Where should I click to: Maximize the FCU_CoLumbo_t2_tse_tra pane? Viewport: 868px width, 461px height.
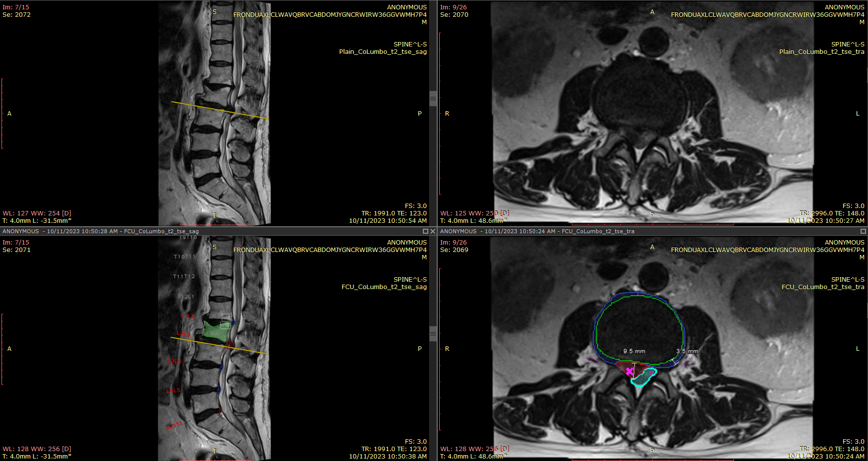coord(864,231)
